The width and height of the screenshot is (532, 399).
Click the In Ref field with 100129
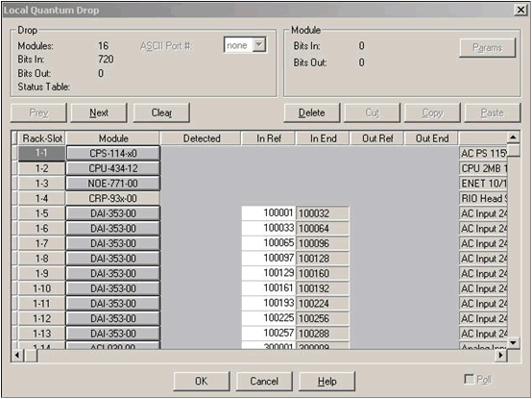tap(268, 273)
